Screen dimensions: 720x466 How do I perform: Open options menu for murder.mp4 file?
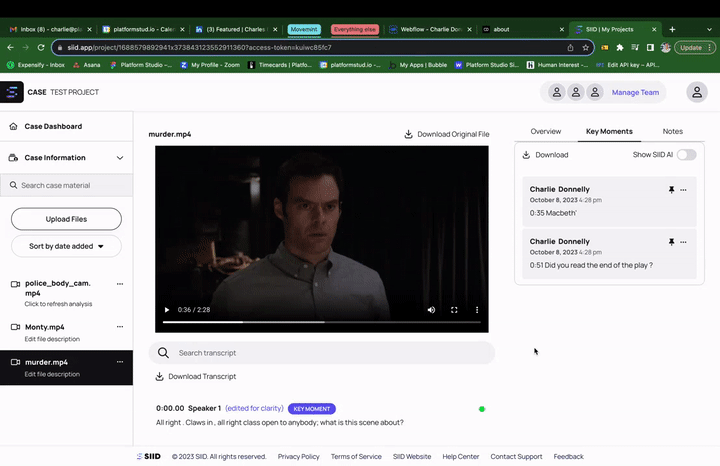coord(120,362)
